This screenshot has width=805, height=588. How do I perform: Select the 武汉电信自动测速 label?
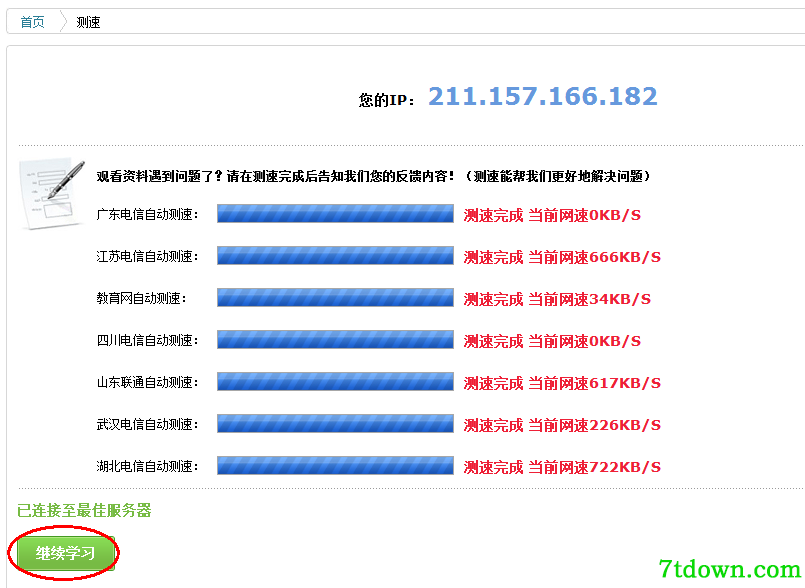(147, 425)
